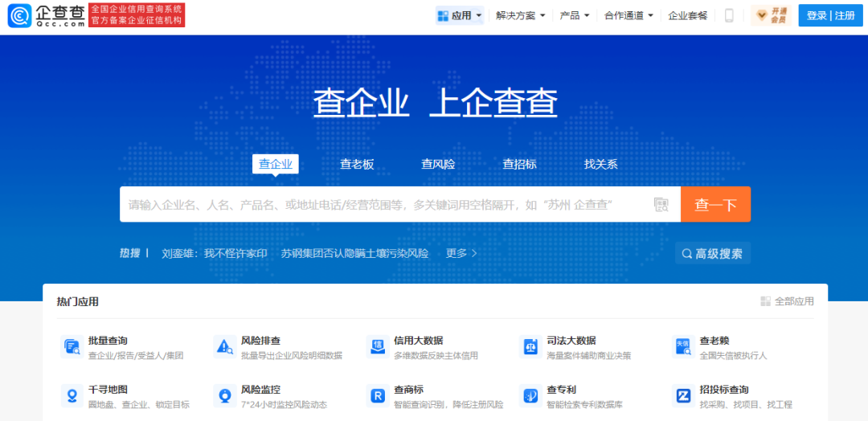This screenshot has height=421, width=868.
Task: Open 信用大数据 icon
Action: pos(378,346)
